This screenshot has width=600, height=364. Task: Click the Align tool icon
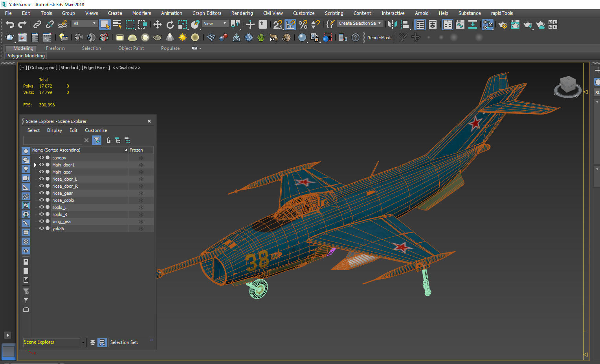point(405,25)
